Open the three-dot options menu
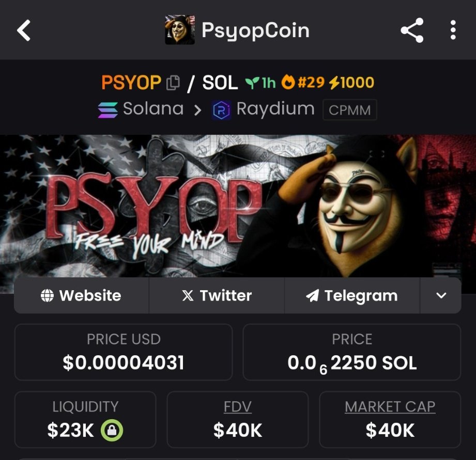 453,30
